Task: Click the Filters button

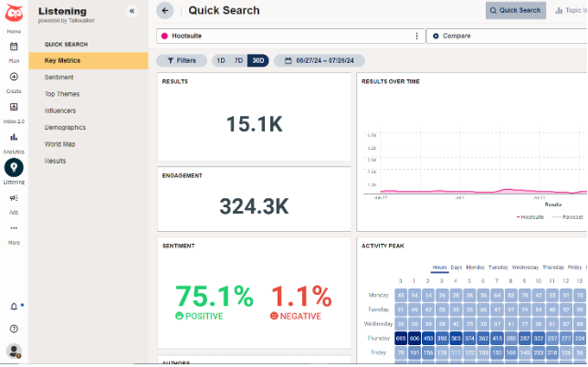Action: (181, 60)
